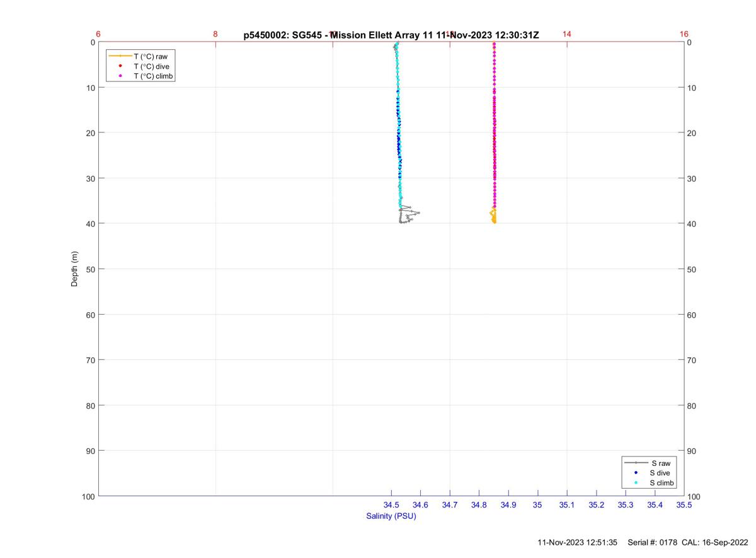Click the 'Depth (m)' axis label
Image resolution: width=756 pixels, height=558 pixels.
click(x=74, y=269)
